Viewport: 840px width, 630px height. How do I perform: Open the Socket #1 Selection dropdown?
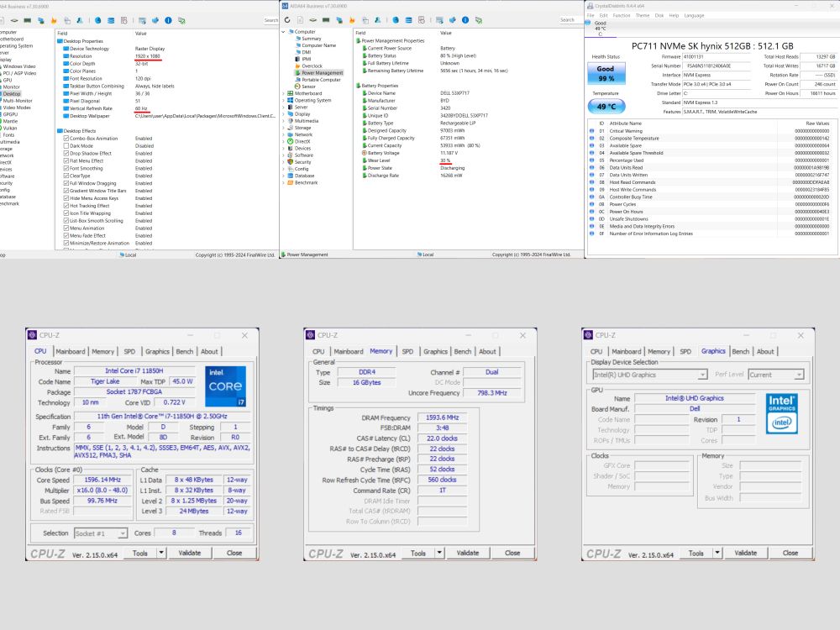(100, 533)
